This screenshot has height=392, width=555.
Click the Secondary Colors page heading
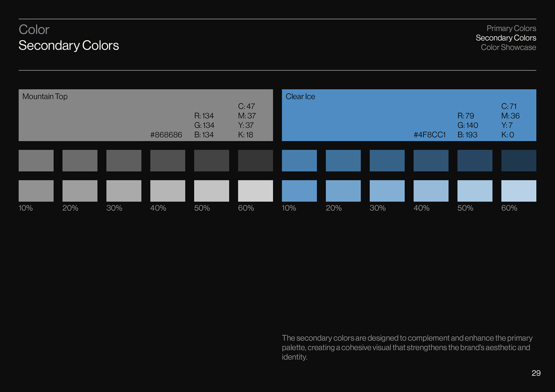(69, 45)
